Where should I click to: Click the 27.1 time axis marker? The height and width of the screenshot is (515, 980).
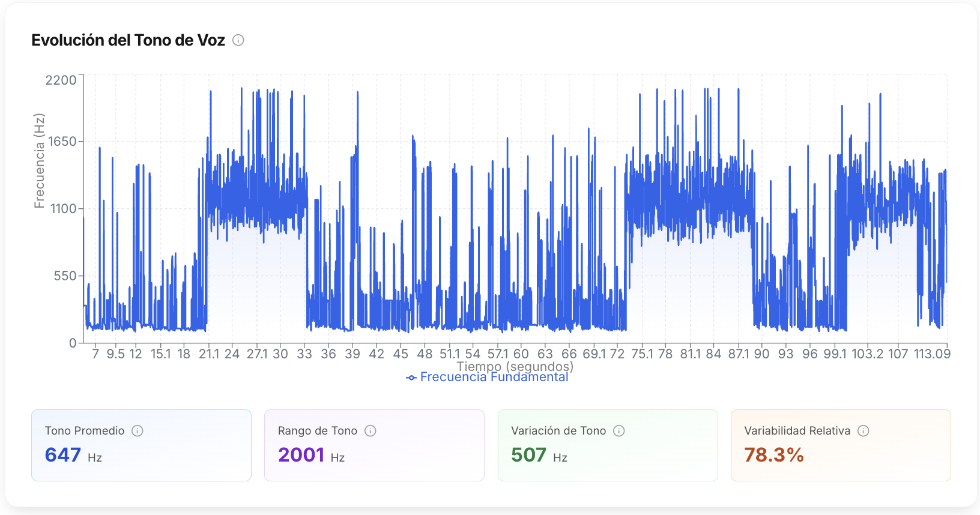point(257,354)
